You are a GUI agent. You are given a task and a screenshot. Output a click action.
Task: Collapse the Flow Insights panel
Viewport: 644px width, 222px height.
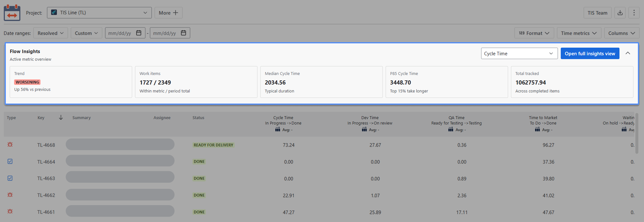[628, 53]
